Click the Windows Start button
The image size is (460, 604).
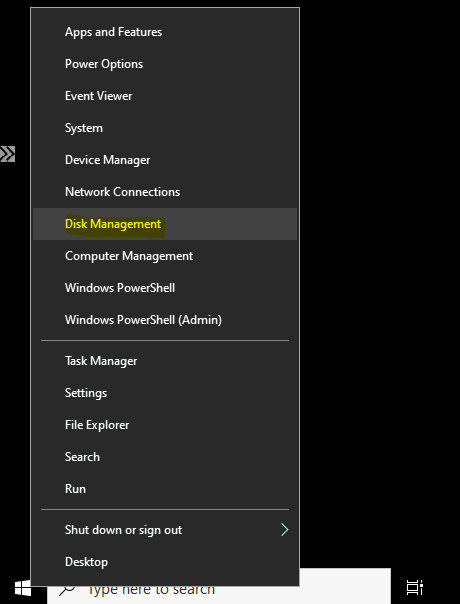[22, 589]
